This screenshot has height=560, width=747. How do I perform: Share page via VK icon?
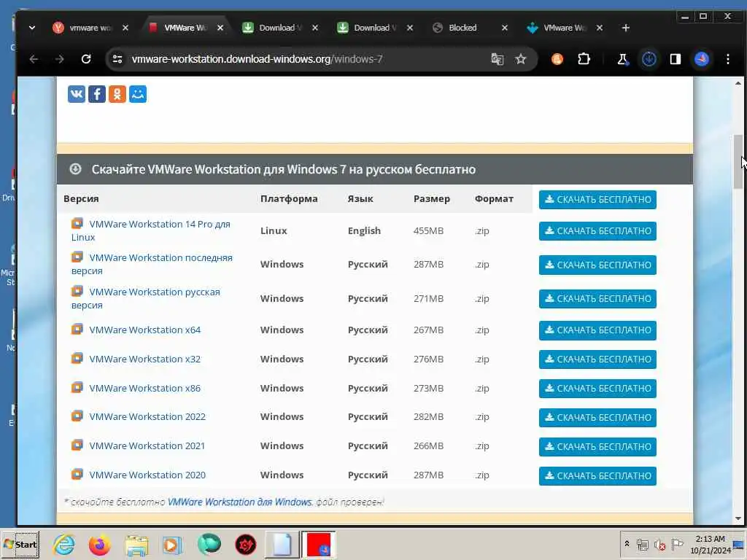[x=76, y=94]
